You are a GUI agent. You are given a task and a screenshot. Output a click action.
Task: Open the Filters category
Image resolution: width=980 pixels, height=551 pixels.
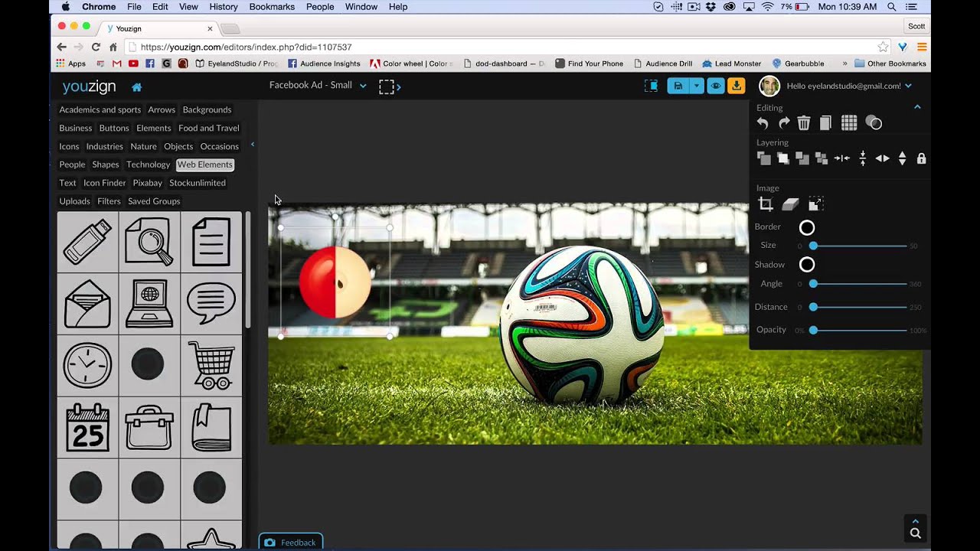point(109,201)
